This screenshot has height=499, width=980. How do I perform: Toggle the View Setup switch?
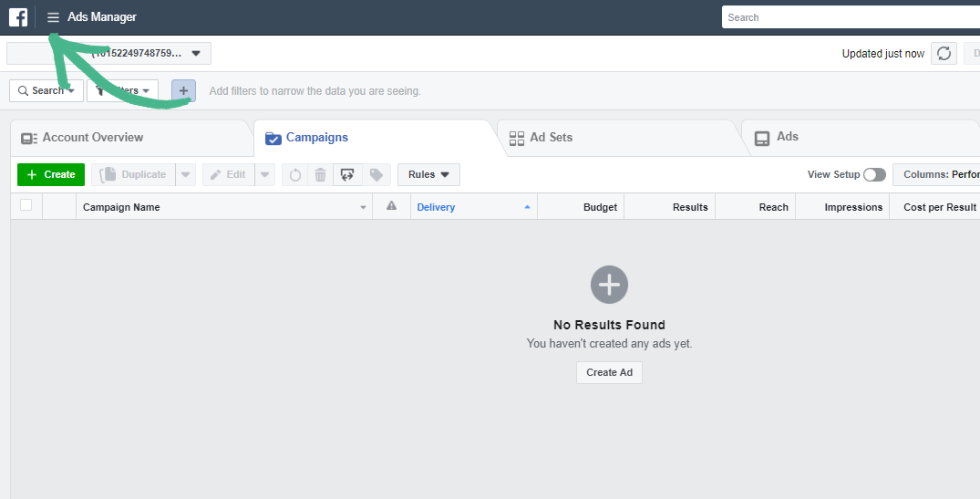pos(874,174)
